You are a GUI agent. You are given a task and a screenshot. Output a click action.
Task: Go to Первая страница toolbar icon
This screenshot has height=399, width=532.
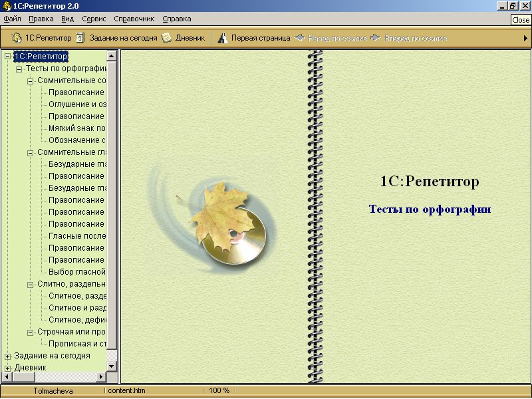coord(223,38)
